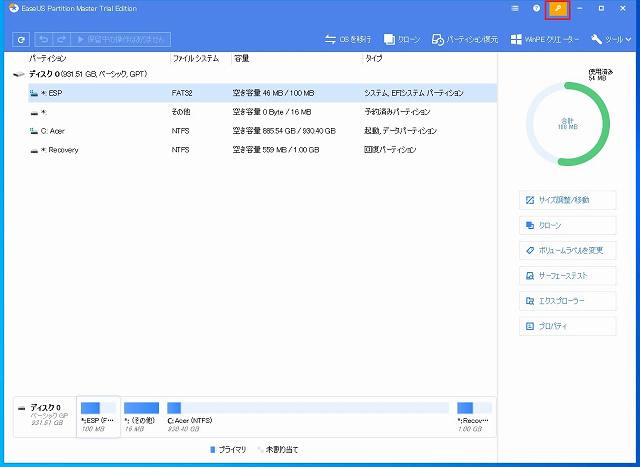Click the disk drive icon beside ディスク 0

pyautogui.click(x=19, y=74)
